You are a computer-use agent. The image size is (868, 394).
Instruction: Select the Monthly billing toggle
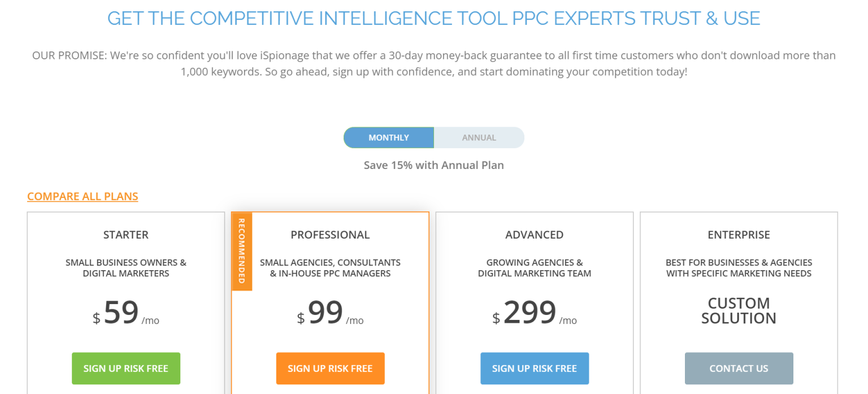pos(389,137)
